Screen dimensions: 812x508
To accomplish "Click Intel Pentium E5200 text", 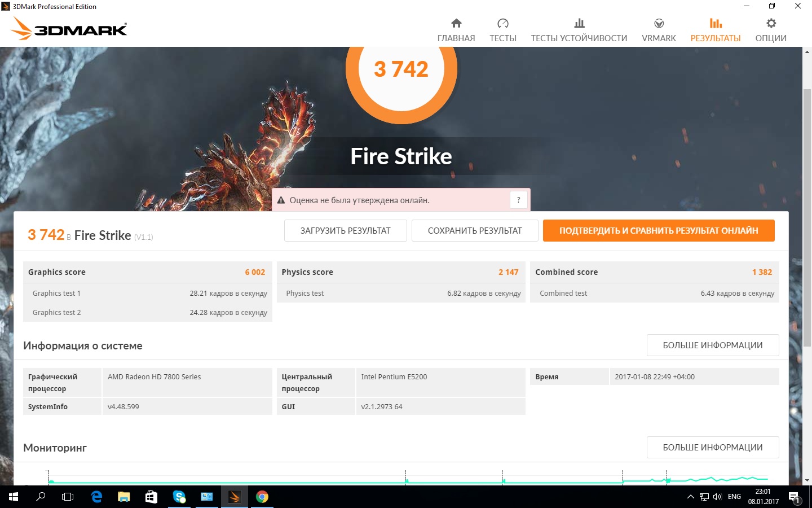I will pyautogui.click(x=394, y=376).
